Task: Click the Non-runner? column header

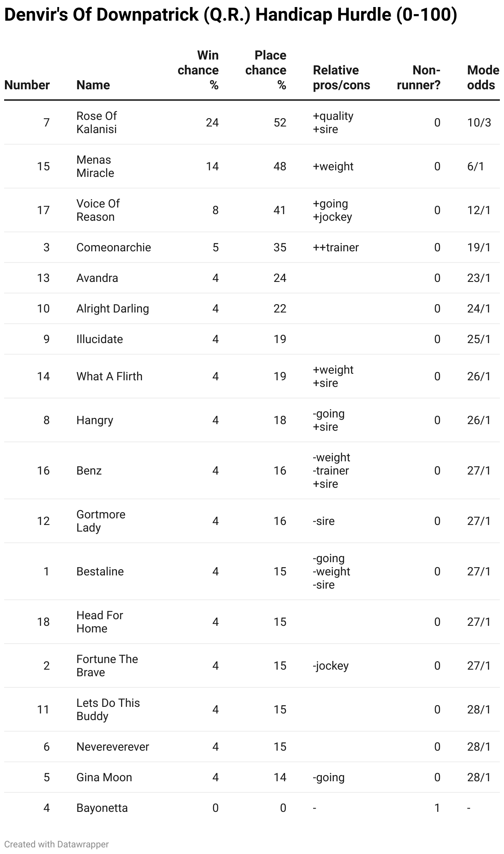Action: (x=418, y=78)
